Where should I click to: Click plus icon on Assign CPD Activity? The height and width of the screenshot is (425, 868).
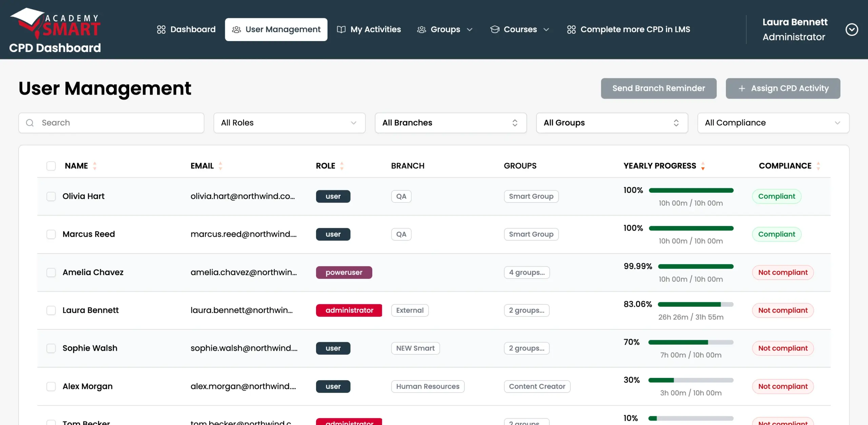click(x=742, y=89)
